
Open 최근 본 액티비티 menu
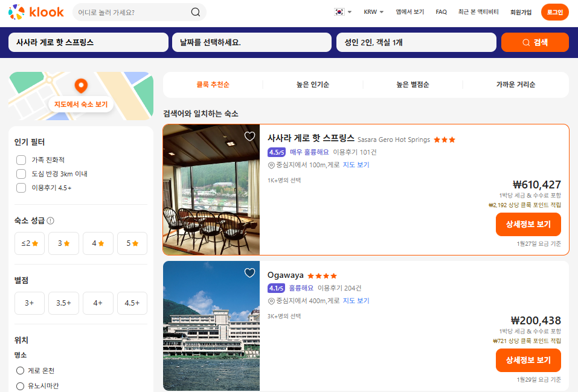(x=478, y=12)
